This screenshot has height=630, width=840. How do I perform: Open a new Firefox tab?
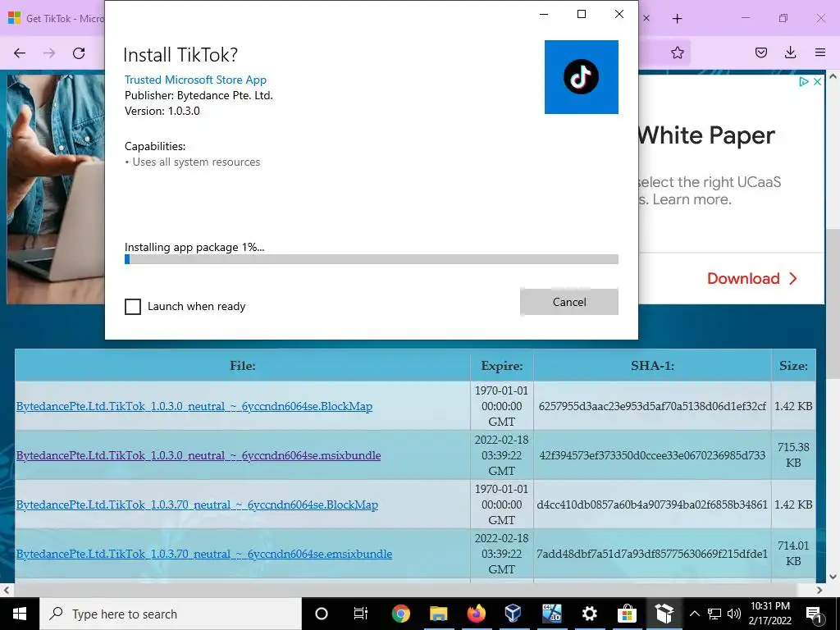click(x=677, y=18)
